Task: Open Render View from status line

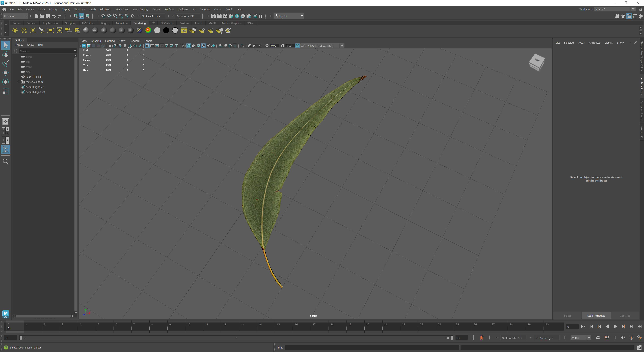Action: coord(213,16)
